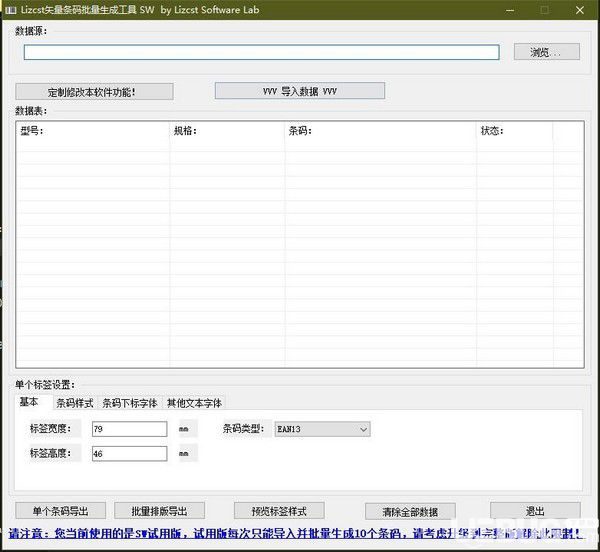Close the Lizcst barcode tool window
The height and width of the screenshot is (552, 600).
580,10
